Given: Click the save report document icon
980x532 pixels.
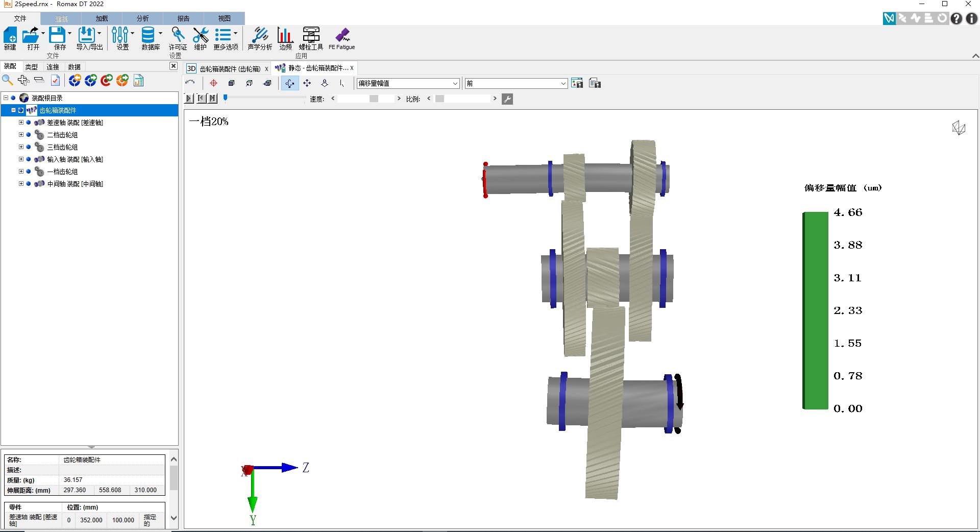Looking at the screenshot, I should point(595,83).
